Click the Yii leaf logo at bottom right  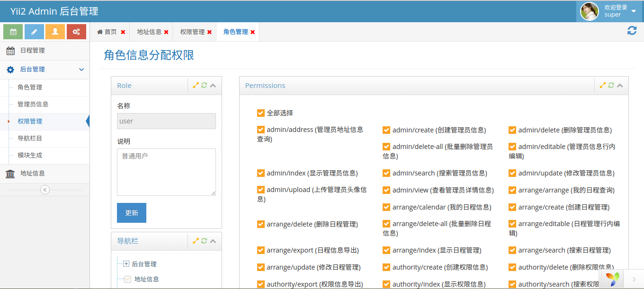tap(613, 279)
